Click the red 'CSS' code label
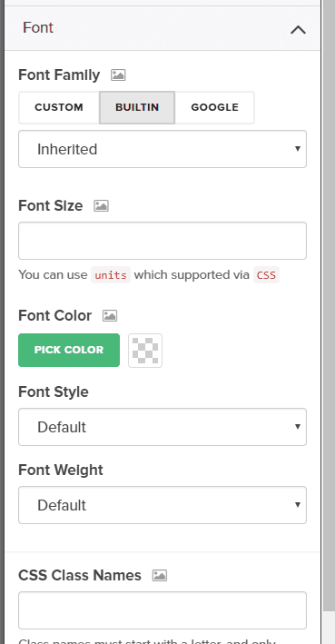 [266, 275]
